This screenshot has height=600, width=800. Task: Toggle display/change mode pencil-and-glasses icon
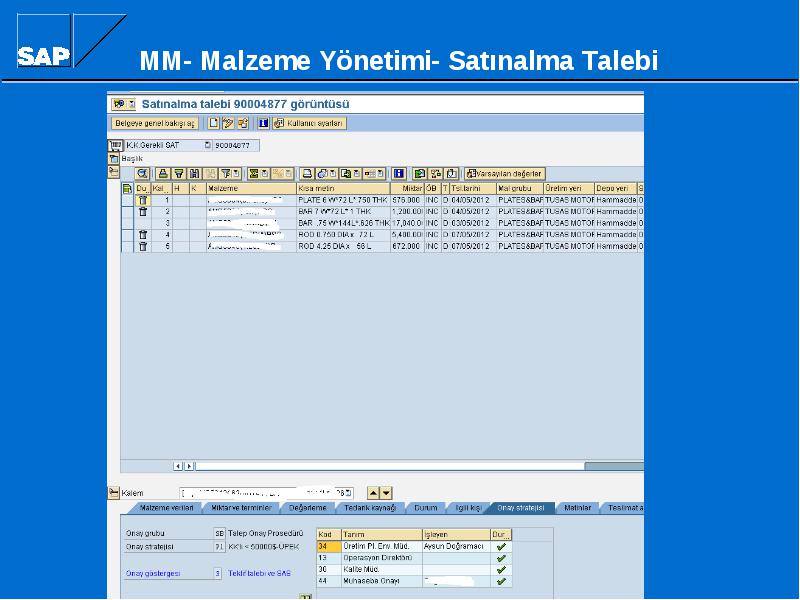228,123
